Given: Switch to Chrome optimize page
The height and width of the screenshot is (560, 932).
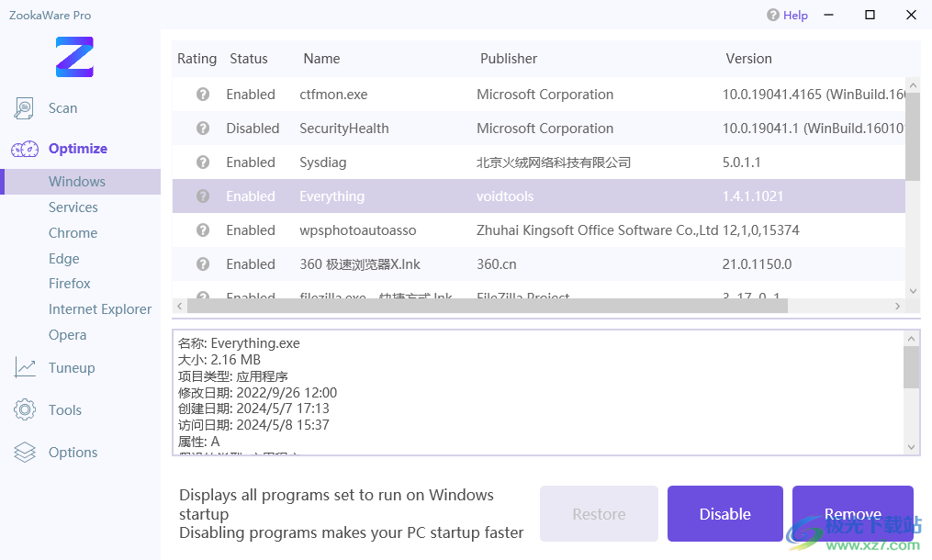Looking at the screenshot, I should point(73,233).
